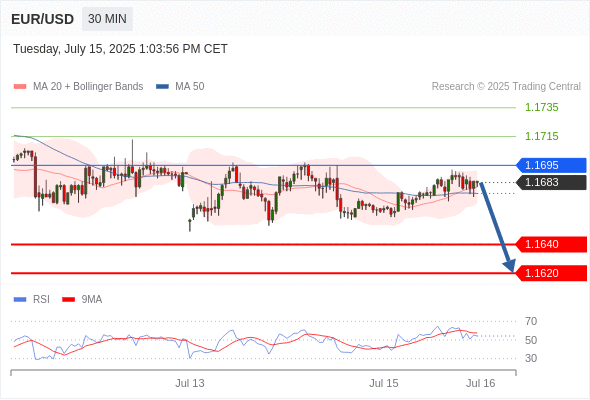The image size is (590, 400).
Task: Select the 1.1695 pivot price tag
Action: pos(551,165)
